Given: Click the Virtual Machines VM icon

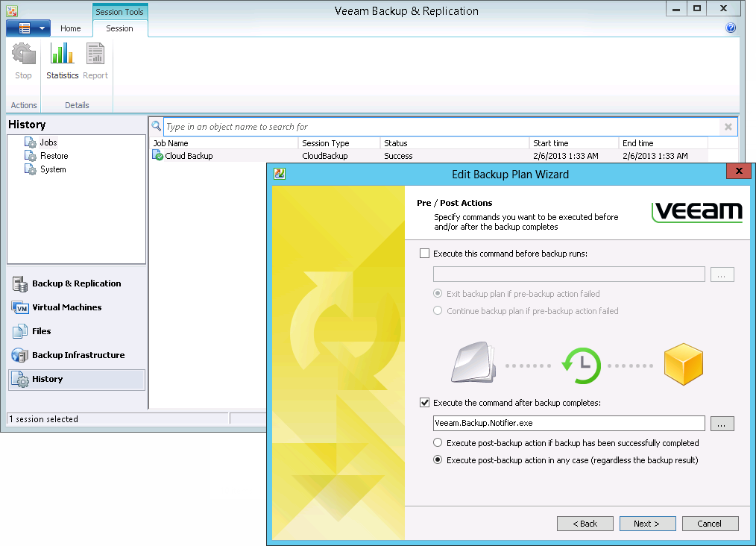Looking at the screenshot, I should (20, 307).
